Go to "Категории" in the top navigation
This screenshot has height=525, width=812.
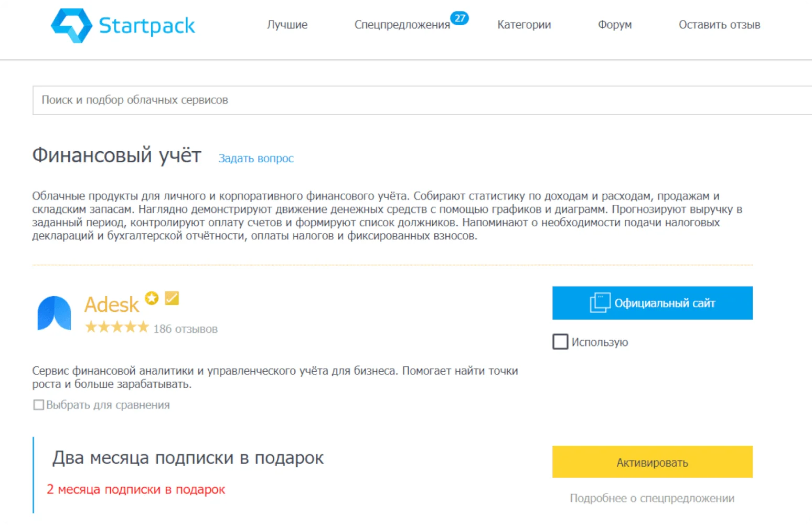(x=524, y=25)
